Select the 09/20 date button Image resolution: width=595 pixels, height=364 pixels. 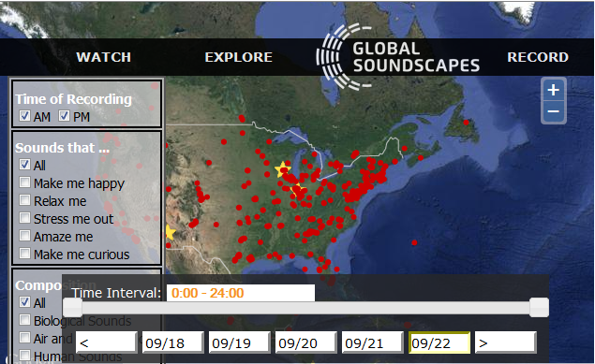click(x=305, y=342)
